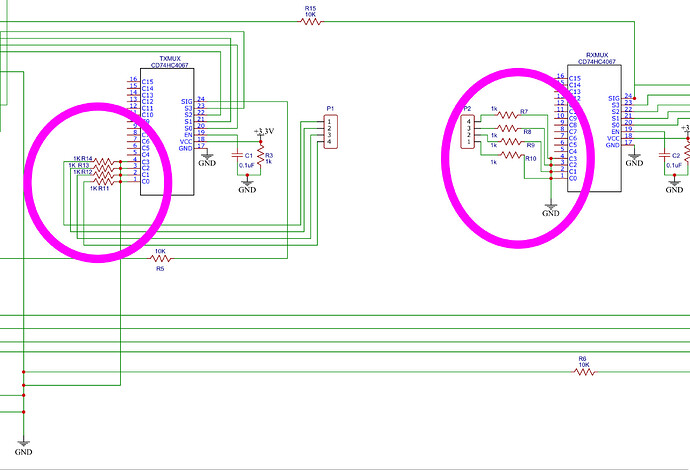Click the RXMUX designator label

(597, 55)
